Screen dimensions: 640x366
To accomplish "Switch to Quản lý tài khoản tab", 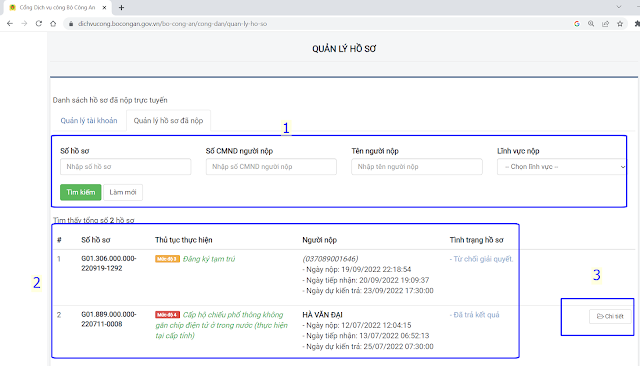I will pos(89,120).
